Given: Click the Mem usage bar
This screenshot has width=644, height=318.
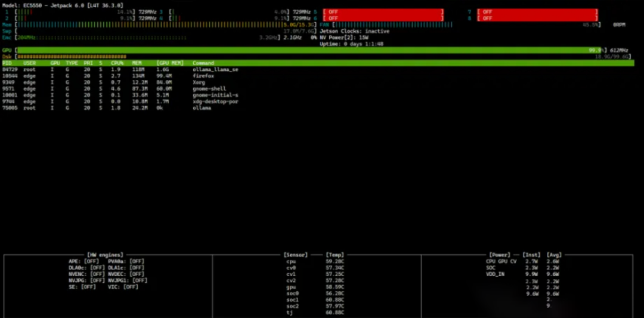Looking at the screenshot, I should 166,25.
